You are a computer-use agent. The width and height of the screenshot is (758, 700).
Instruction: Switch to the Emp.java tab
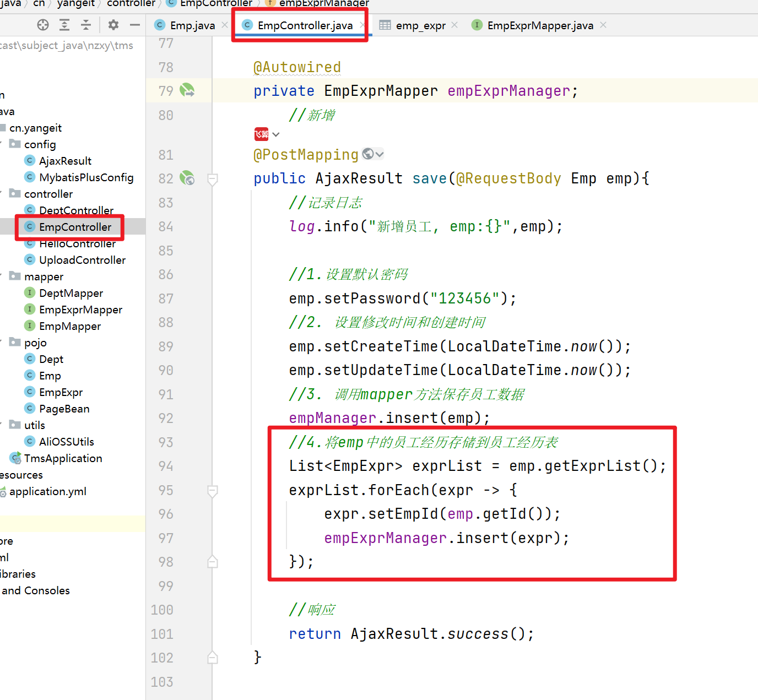point(192,25)
